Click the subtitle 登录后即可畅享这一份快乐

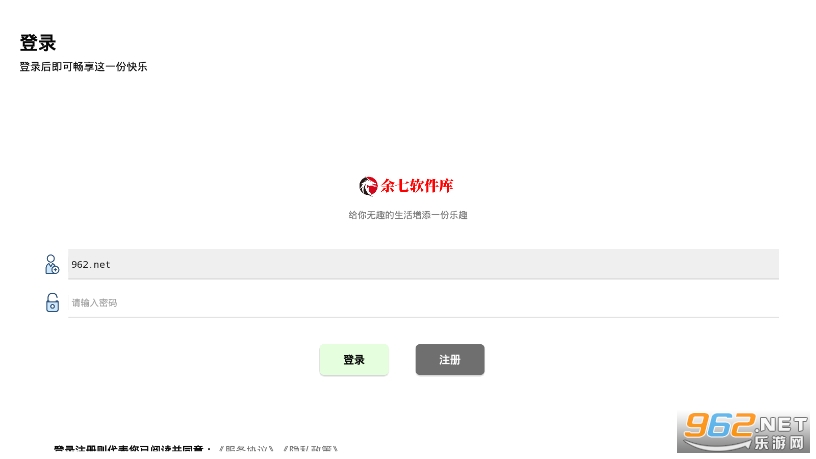pos(83,67)
